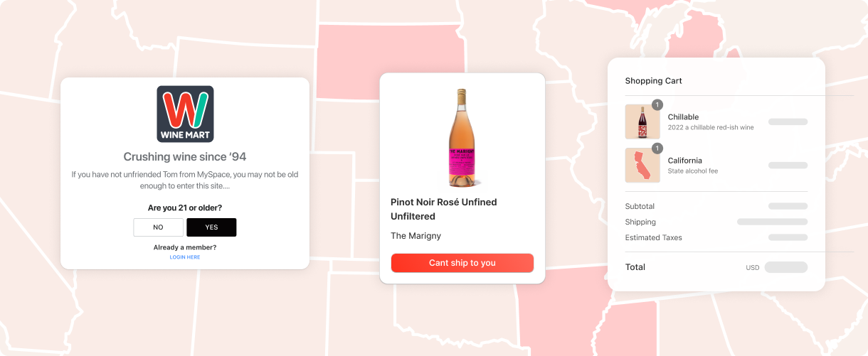Select the Pinot Noir Rosé Unfined Unfiltered title
This screenshot has height=356, width=868.
[444, 209]
